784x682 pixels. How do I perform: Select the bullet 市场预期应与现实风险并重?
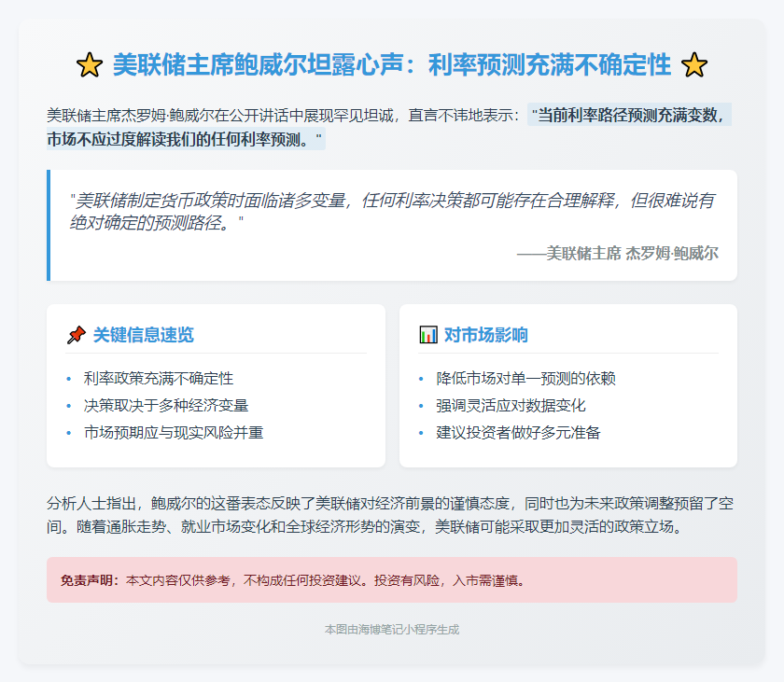click(x=174, y=433)
